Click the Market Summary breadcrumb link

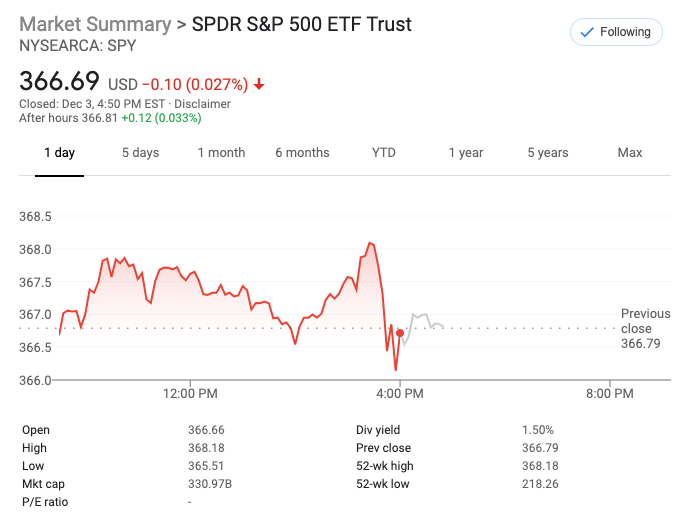pos(95,24)
